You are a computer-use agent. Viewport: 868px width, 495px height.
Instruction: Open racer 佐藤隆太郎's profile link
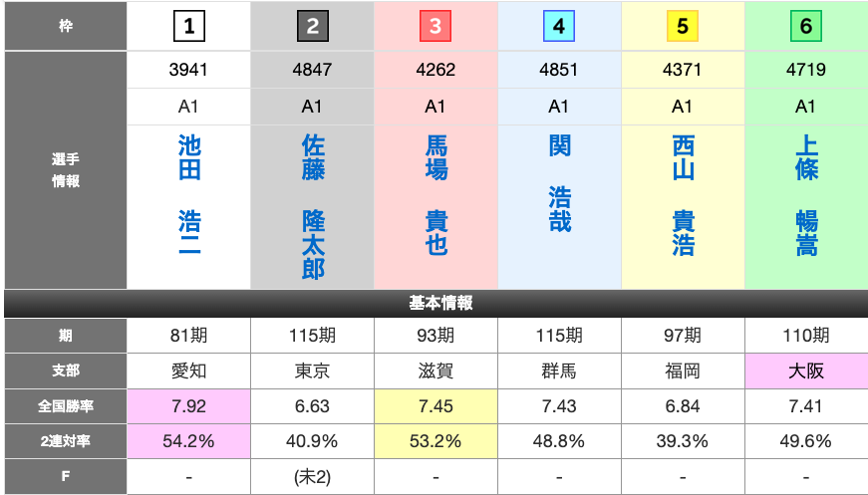[x=313, y=207]
